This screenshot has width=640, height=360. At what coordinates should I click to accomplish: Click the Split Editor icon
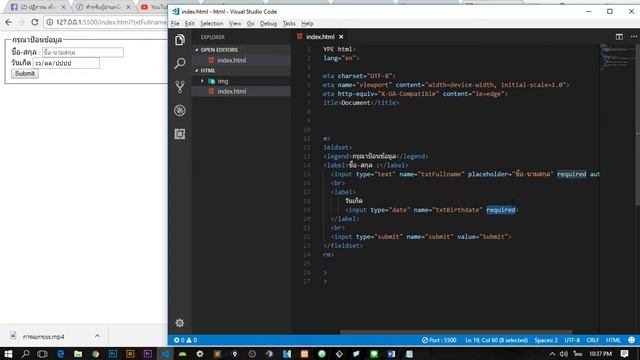tap(619, 37)
